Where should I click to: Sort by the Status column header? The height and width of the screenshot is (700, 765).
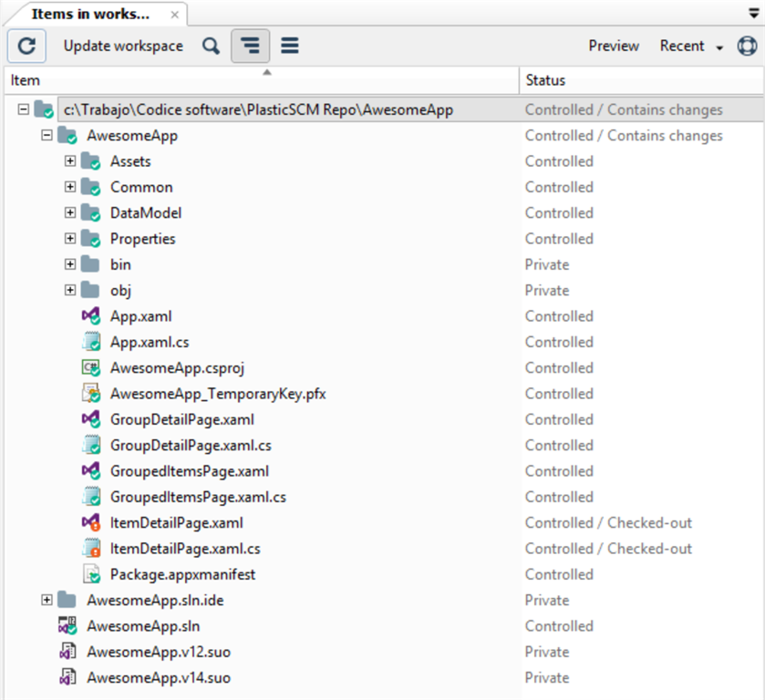[x=642, y=80]
